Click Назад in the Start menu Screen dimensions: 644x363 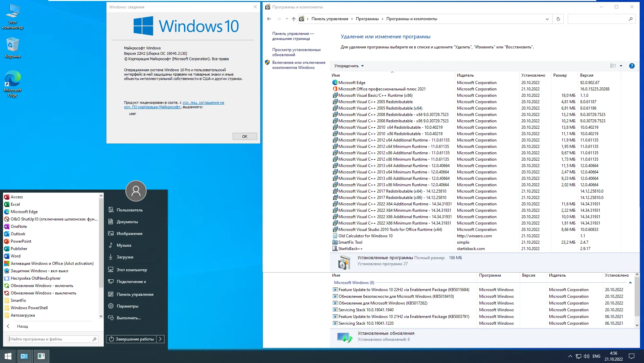tap(22, 326)
